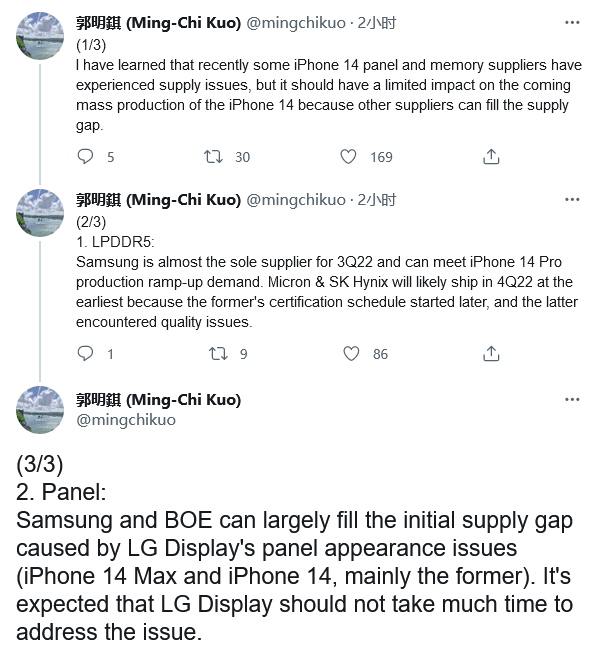Share the (2/3) LPDDR5 tweet
The height and width of the screenshot is (646, 598).
click(491, 354)
